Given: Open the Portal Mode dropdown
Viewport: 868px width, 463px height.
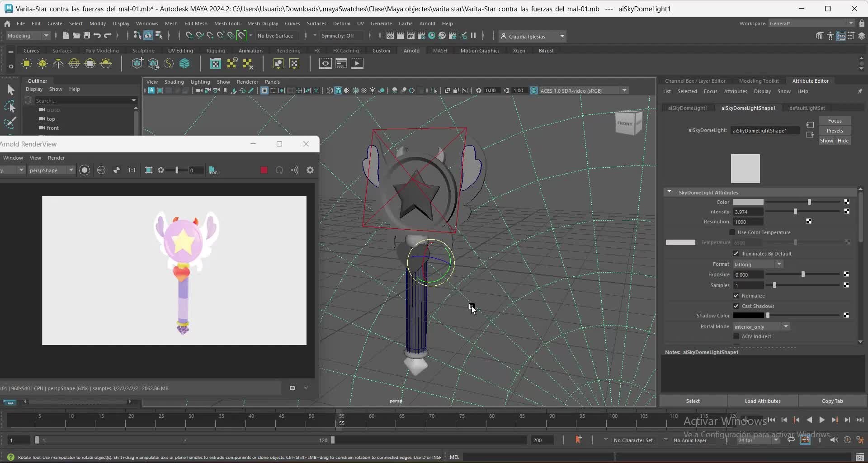Looking at the screenshot, I should tap(761, 327).
